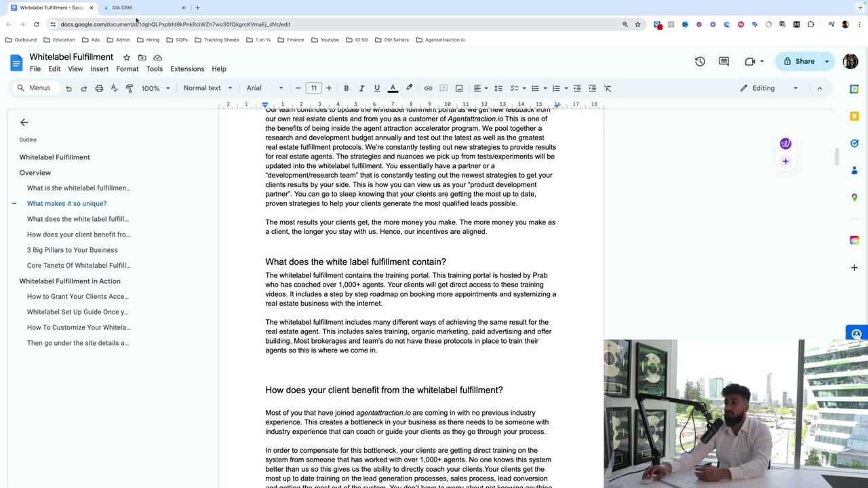The image size is (868, 488).
Task: Switch to the DIA CRM browser tab
Action: [x=144, y=7]
